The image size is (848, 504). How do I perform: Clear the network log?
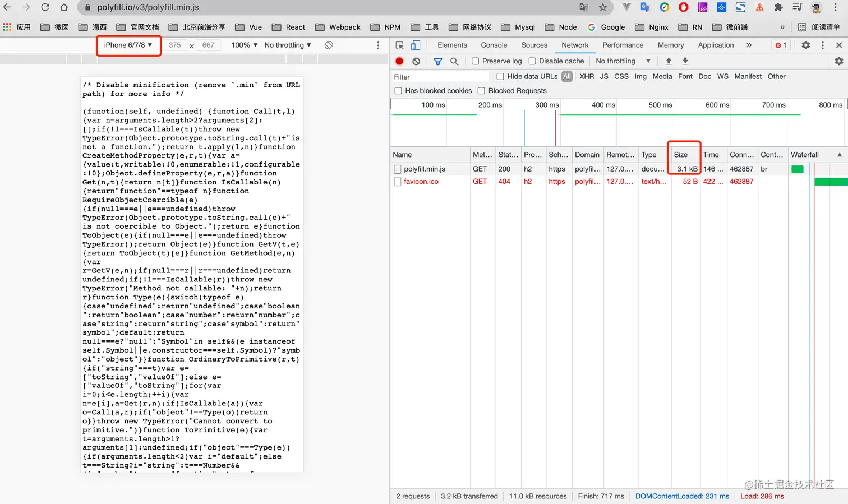[416, 61]
